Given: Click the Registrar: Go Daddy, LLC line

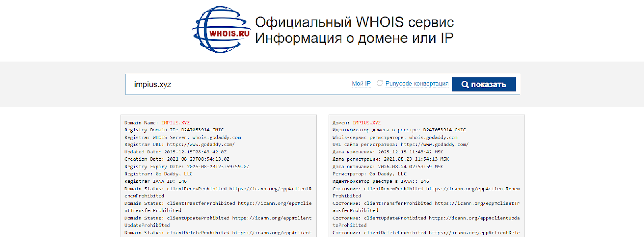Looking at the screenshot, I should pyautogui.click(x=159, y=174).
